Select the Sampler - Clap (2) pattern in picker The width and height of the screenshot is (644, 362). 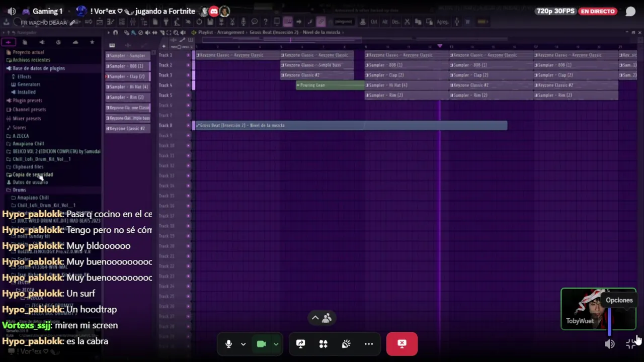[x=127, y=76]
